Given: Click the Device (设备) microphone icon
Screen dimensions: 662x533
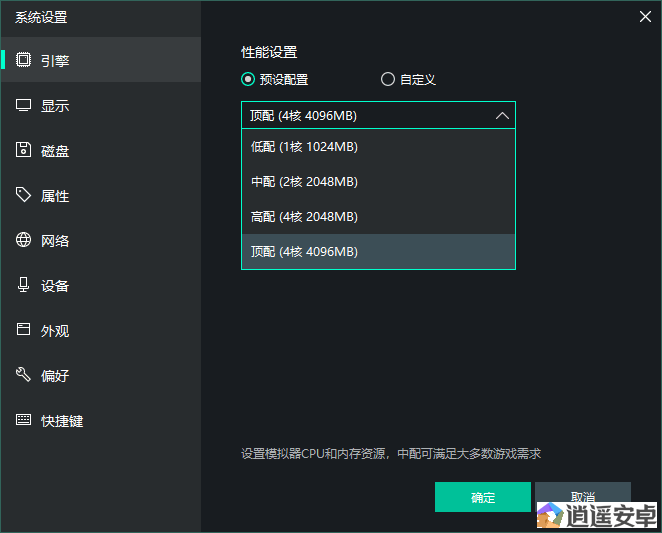Looking at the screenshot, I should point(24,285).
